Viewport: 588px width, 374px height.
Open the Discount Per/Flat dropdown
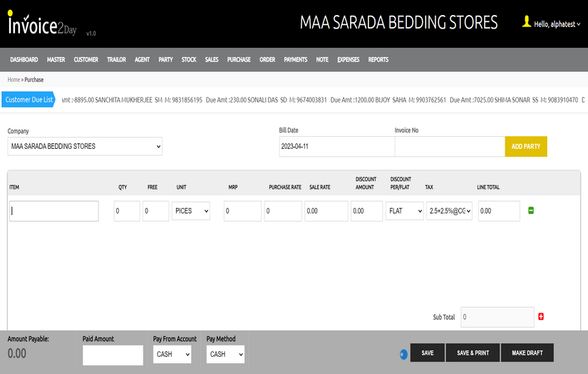point(405,211)
